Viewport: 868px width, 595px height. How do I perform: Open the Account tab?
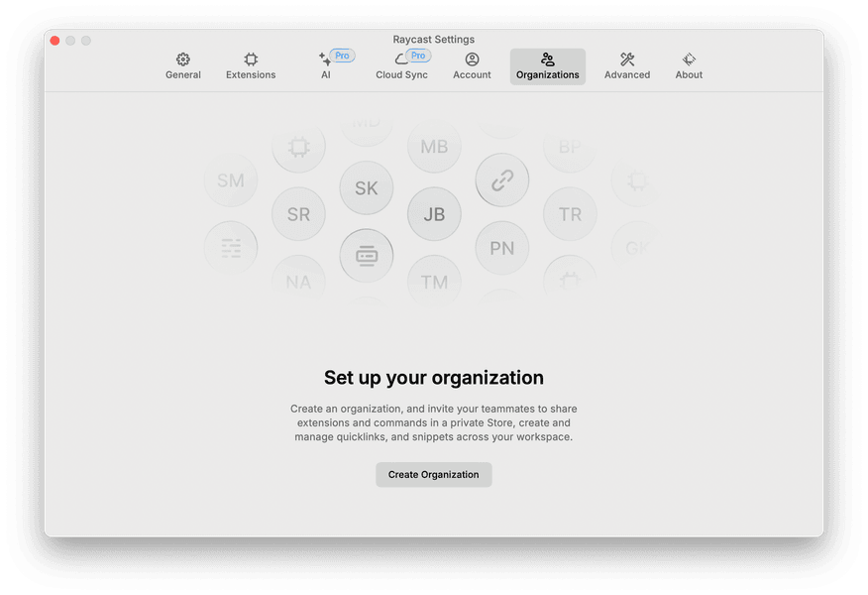472,66
